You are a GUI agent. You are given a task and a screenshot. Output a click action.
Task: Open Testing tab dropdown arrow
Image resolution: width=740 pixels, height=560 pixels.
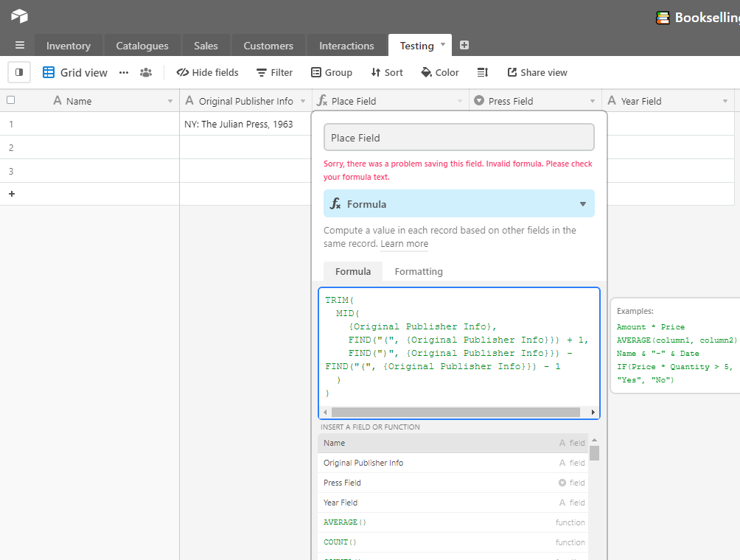(x=443, y=45)
